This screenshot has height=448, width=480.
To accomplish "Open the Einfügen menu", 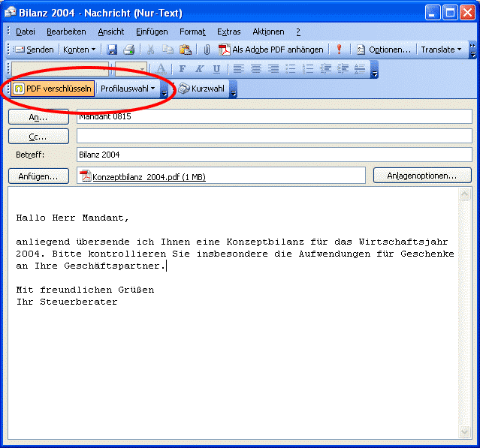I will 152,32.
